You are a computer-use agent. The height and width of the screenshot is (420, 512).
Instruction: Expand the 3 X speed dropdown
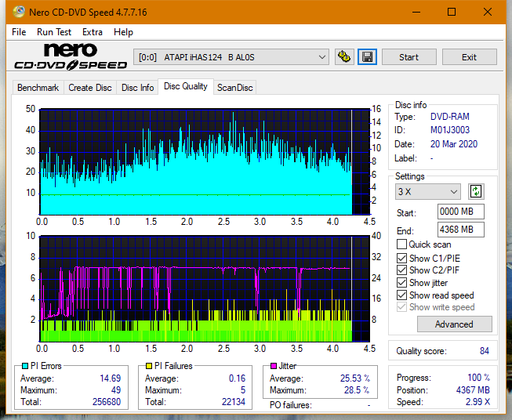point(428,191)
